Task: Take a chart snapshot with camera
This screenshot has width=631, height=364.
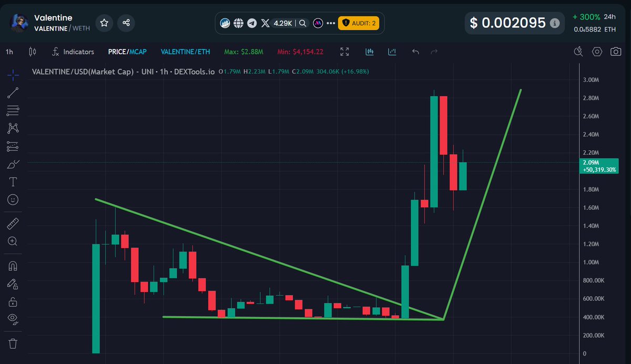Action: click(x=615, y=51)
